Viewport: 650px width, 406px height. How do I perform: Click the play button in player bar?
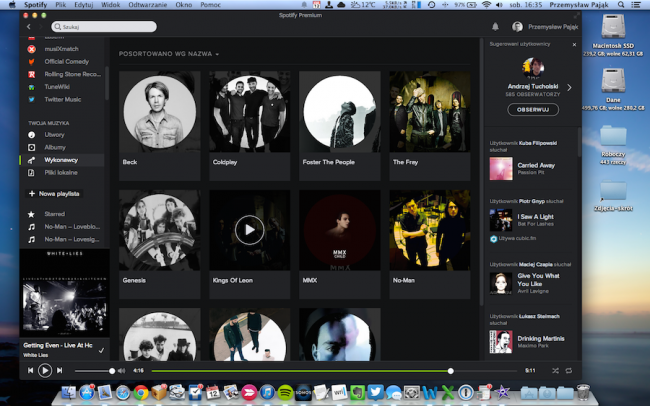pyautogui.click(x=45, y=370)
